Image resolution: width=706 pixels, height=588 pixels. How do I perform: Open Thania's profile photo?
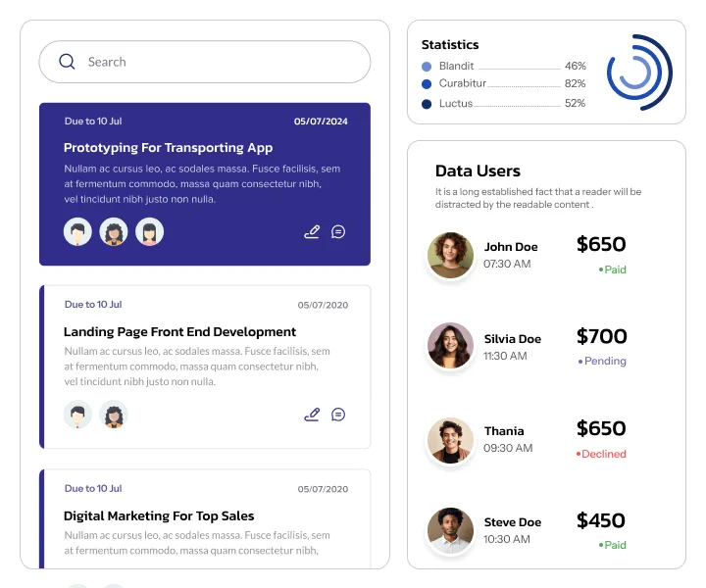point(450,440)
